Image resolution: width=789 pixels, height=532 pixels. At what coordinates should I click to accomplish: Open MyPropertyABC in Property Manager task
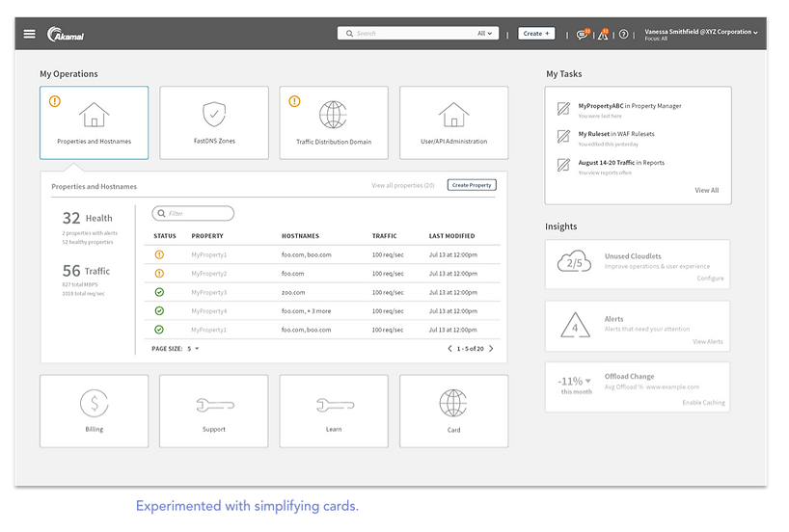coord(630,106)
